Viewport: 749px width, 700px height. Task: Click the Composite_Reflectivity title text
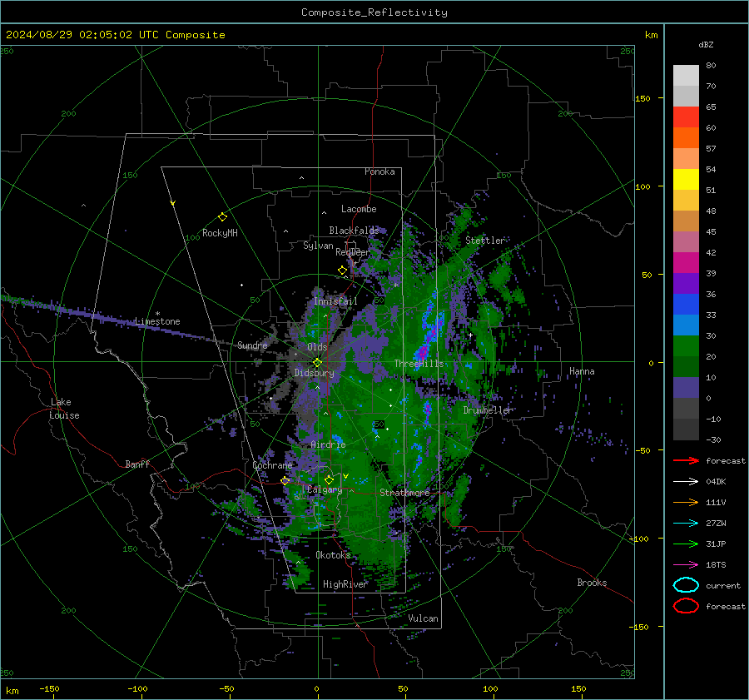tap(374, 12)
